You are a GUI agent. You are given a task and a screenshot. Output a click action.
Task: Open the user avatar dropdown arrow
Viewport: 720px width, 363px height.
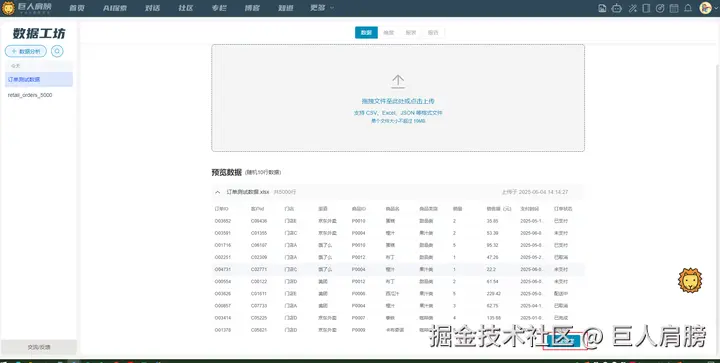tap(715, 8)
